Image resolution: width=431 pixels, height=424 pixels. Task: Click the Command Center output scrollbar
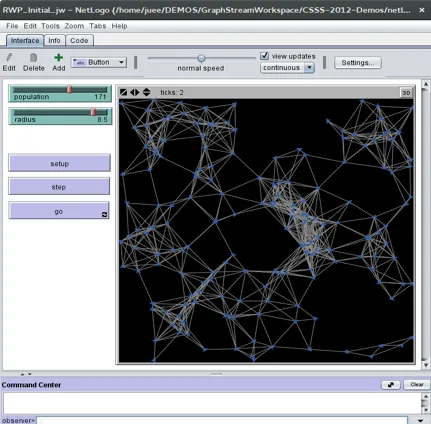[425, 403]
